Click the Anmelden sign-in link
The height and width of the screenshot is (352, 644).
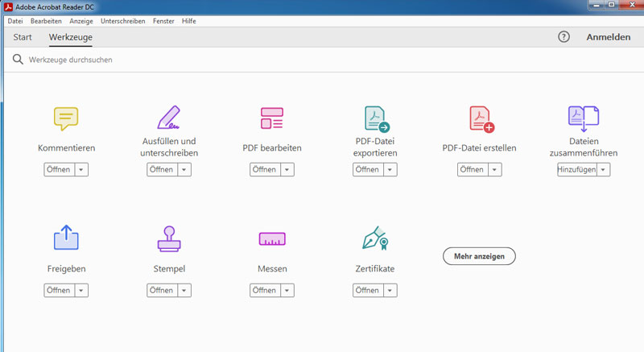608,37
